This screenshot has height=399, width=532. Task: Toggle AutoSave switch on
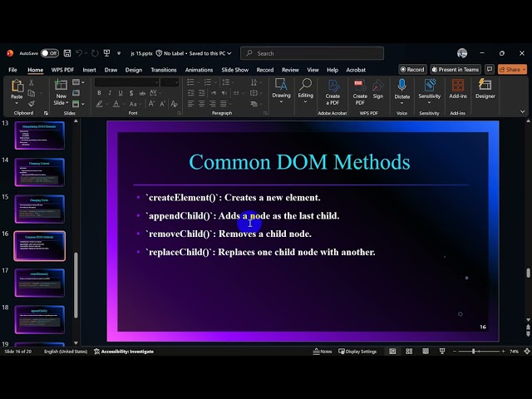[50, 53]
